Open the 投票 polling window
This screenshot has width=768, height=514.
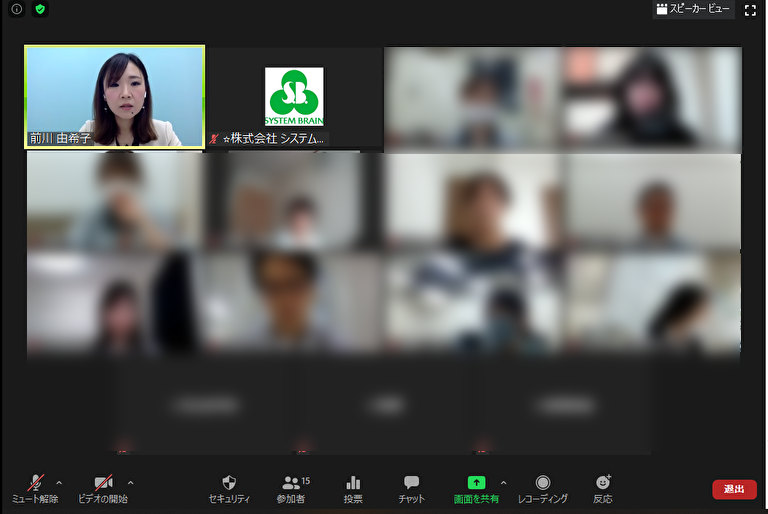pyautogui.click(x=353, y=488)
